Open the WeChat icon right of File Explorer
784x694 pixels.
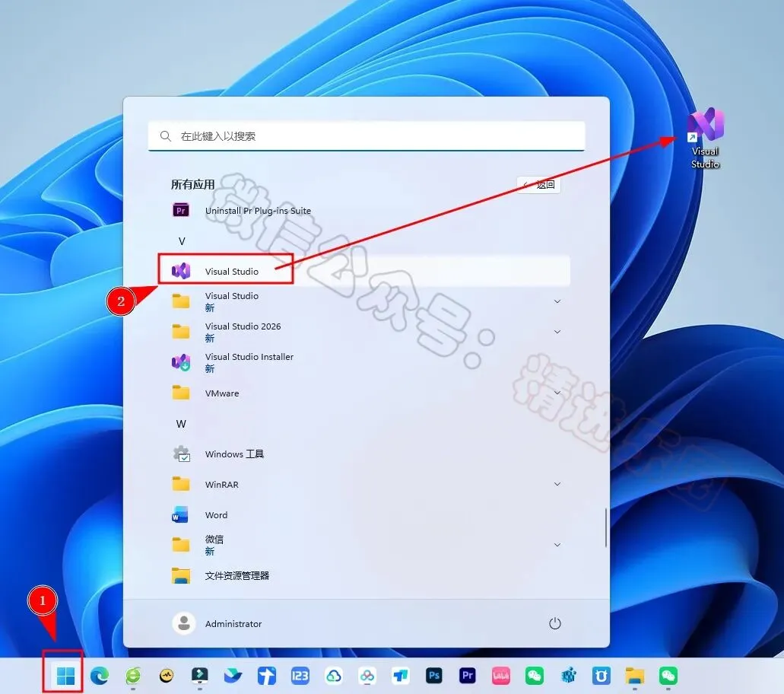coord(668,676)
